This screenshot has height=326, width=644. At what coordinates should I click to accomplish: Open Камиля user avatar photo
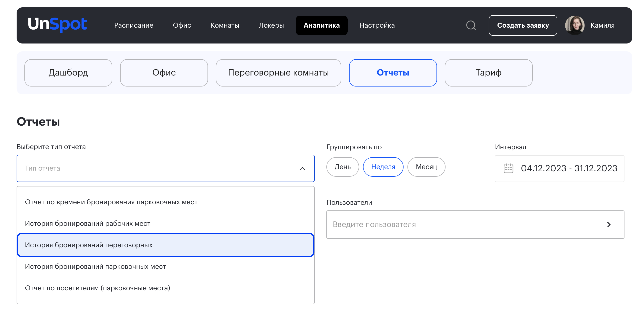[x=574, y=25]
